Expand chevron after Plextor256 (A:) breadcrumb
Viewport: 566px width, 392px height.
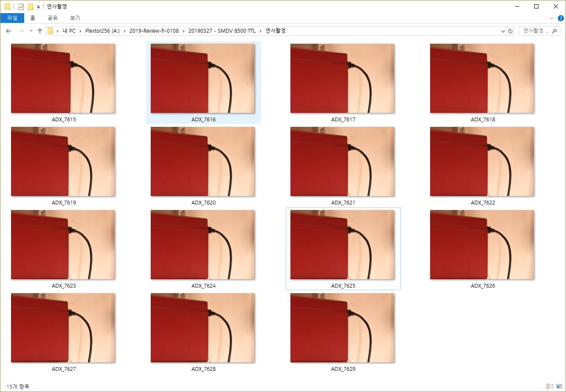pyautogui.click(x=125, y=31)
